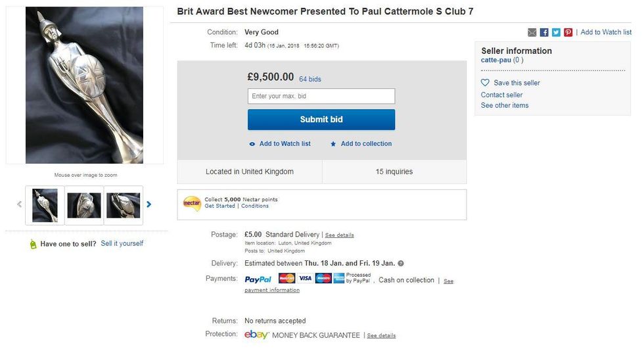Show next thumbnails with right arrow
644x355 pixels.
149,204
